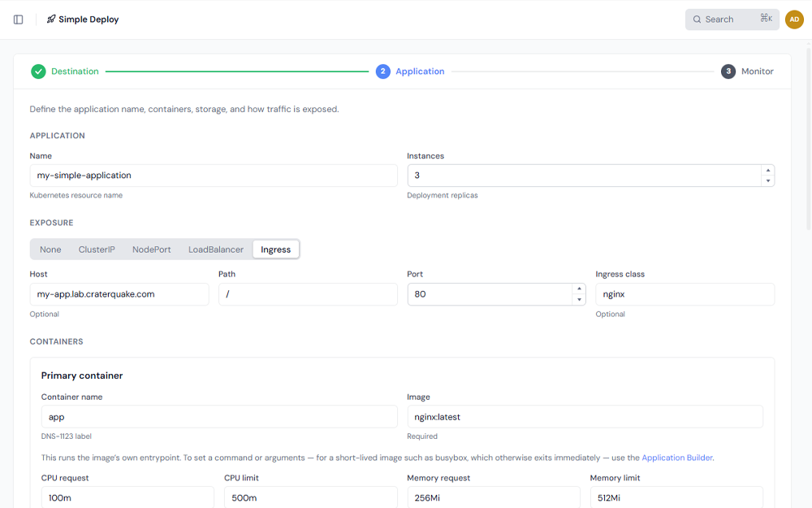
Task: Click the search magnifier icon
Action: coord(697,20)
